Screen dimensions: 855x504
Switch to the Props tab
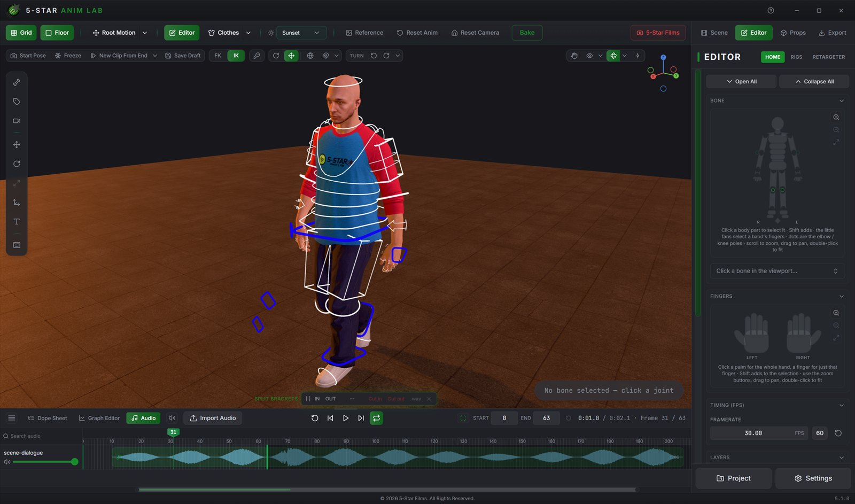(793, 33)
